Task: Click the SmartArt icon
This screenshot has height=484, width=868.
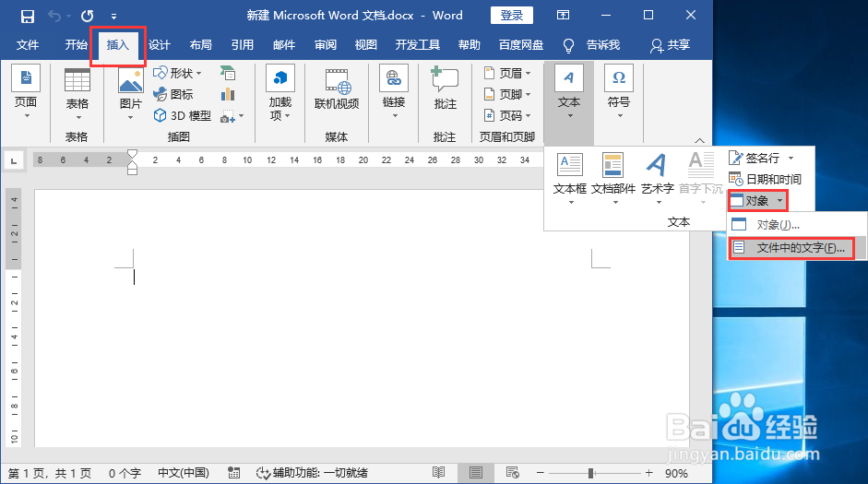Action: (228, 73)
